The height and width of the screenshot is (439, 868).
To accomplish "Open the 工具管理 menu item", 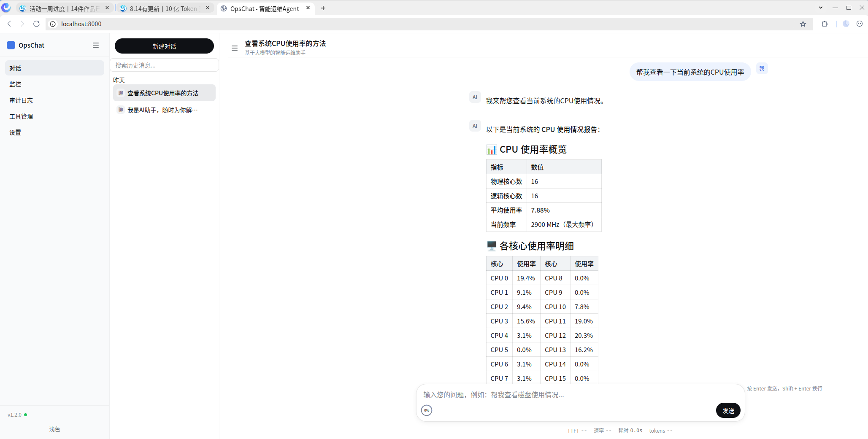I will point(54,116).
